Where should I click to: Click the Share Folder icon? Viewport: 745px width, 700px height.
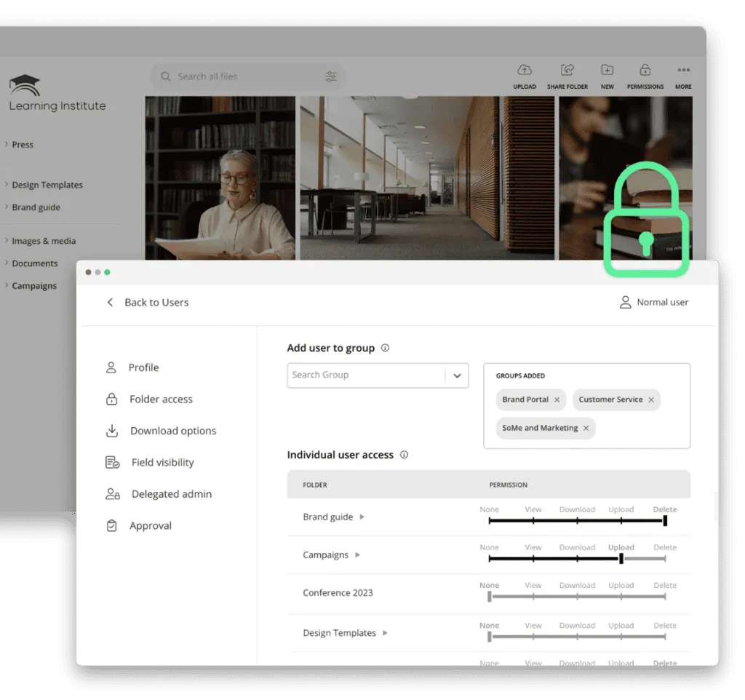567,70
